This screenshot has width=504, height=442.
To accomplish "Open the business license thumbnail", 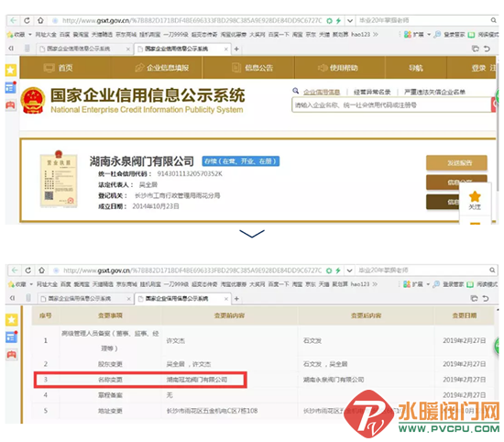I will (59, 179).
